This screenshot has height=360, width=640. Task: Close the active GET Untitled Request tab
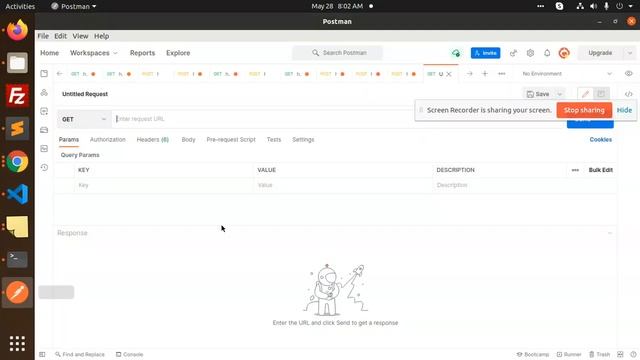(449, 74)
